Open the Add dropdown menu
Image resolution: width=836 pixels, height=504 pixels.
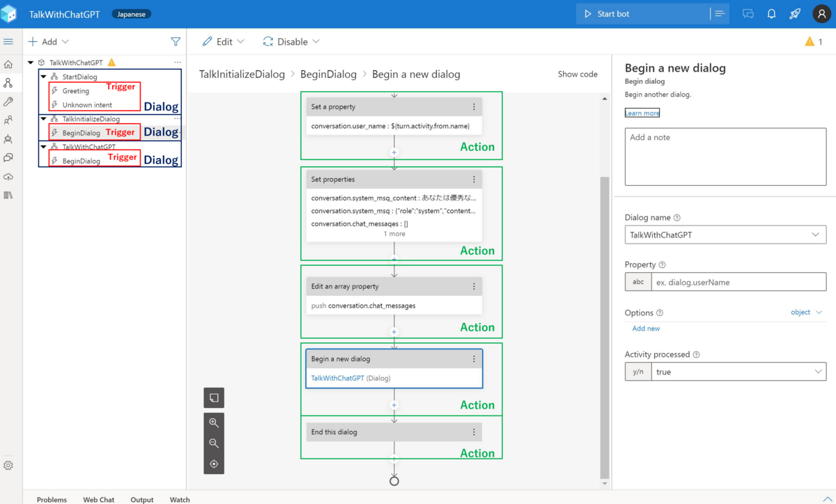48,42
